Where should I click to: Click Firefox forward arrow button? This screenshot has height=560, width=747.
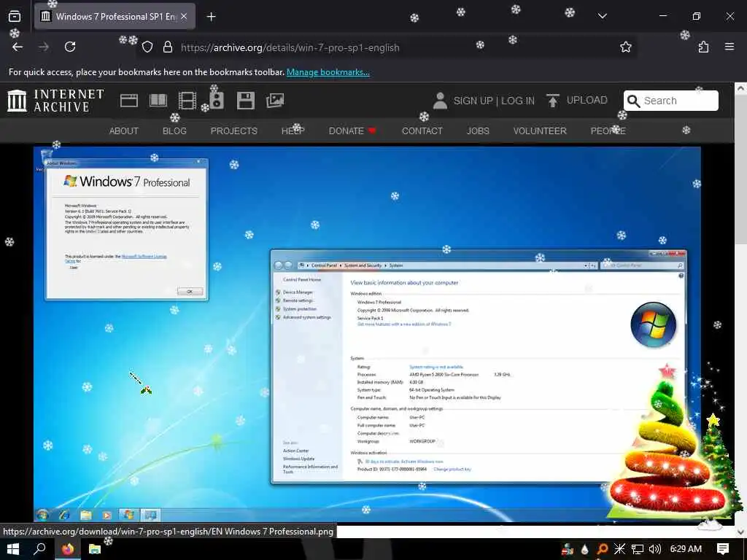44,47
